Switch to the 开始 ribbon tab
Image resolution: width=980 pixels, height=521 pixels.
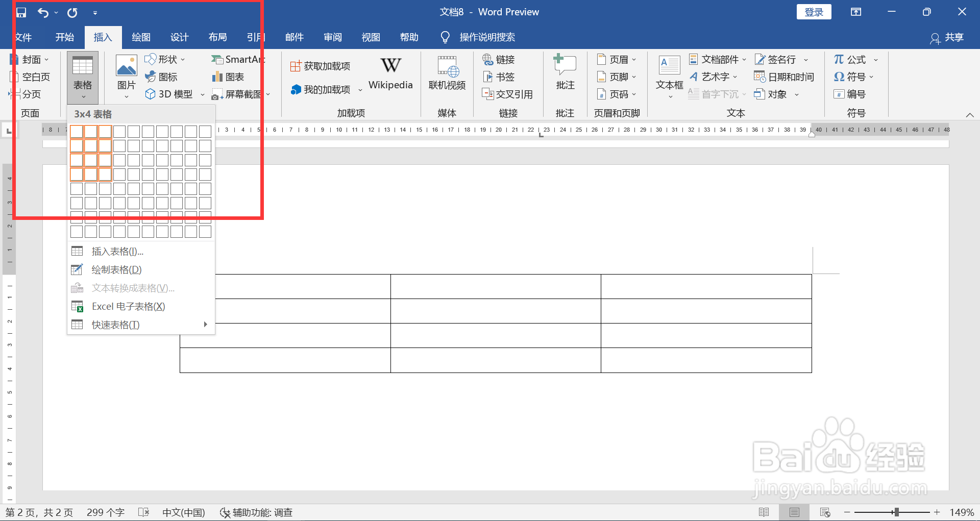pyautogui.click(x=64, y=37)
